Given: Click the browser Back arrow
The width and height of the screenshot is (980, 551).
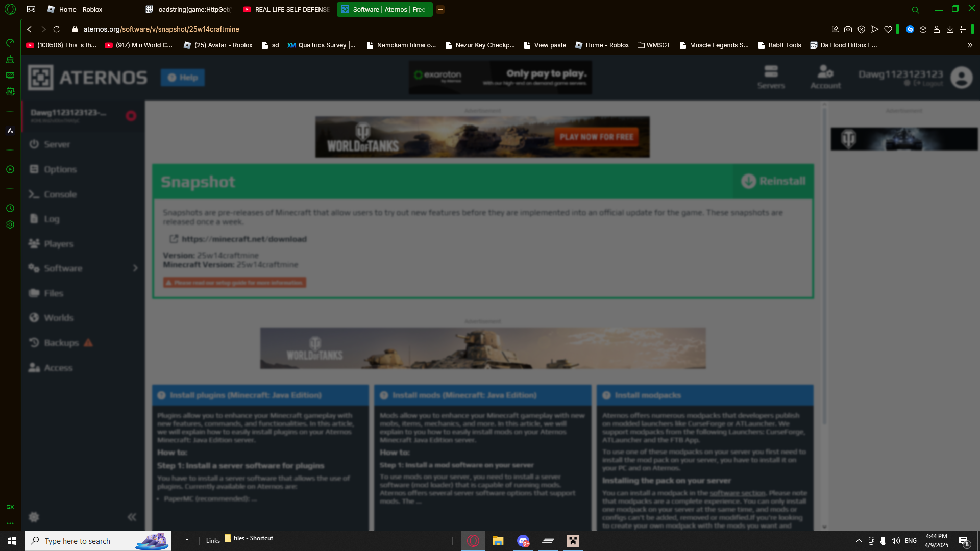Looking at the screenshot, I should (30, 29).
